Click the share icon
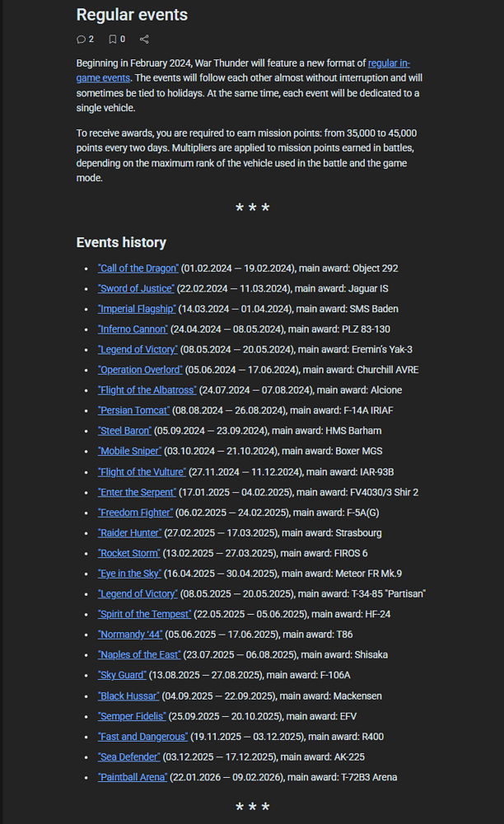 tap(145, 39)
